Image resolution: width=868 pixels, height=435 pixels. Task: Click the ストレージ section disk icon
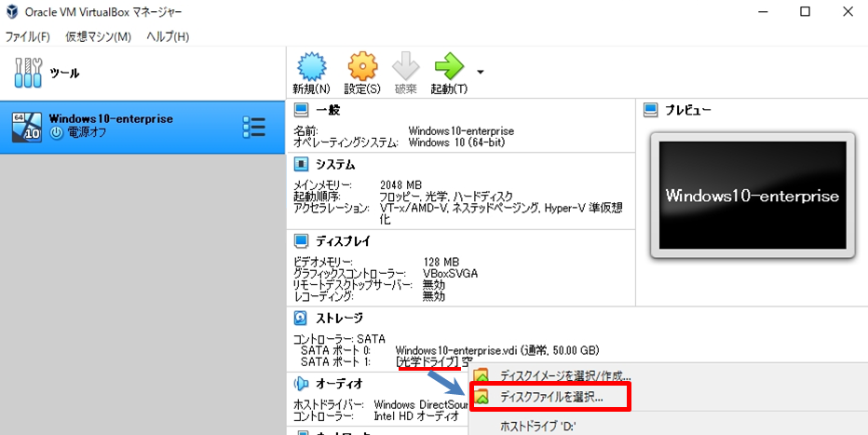pos(301,318)
